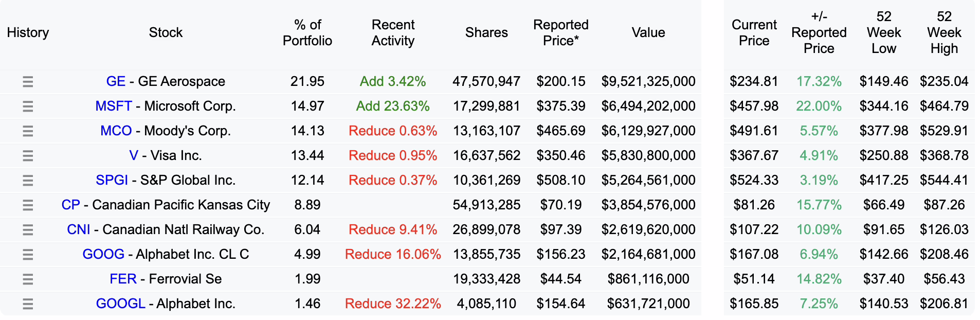Viewport: 980px width, 320px height.
Task: Sort by the Shares column header
Action: (x=486, y=32)
